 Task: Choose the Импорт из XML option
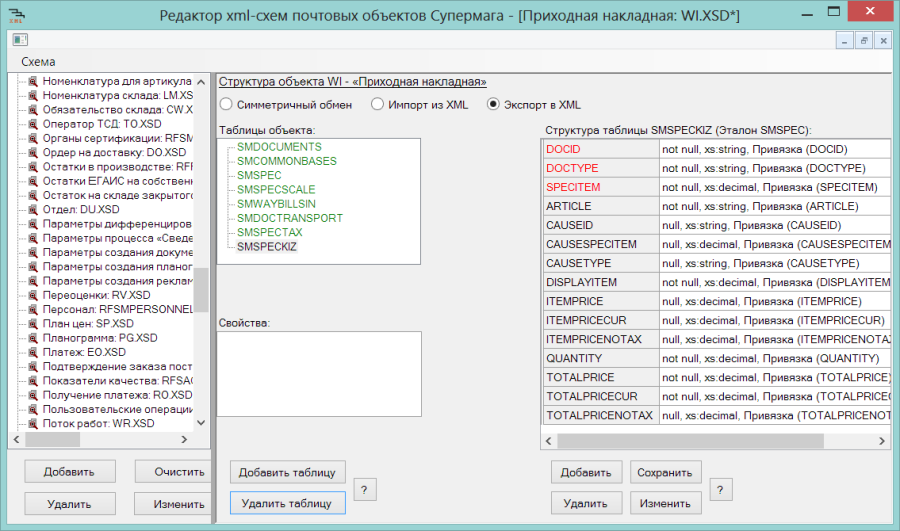[377, 104]
